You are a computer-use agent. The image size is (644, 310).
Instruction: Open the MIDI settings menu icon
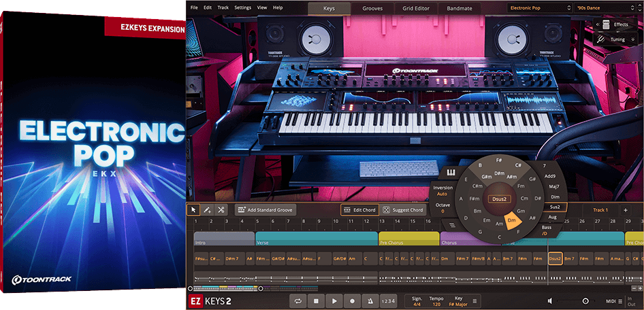(620, 301)
